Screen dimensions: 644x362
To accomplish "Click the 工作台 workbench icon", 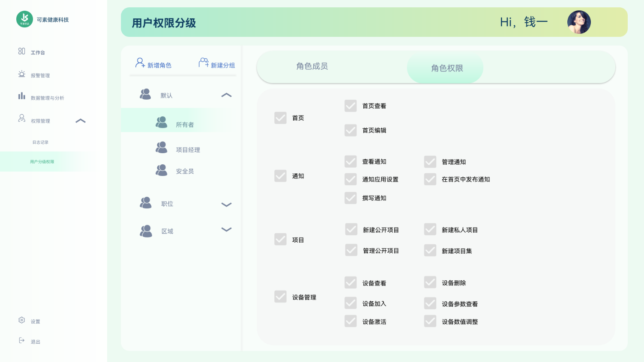I will pyautogui.click(x=21, y=51).
